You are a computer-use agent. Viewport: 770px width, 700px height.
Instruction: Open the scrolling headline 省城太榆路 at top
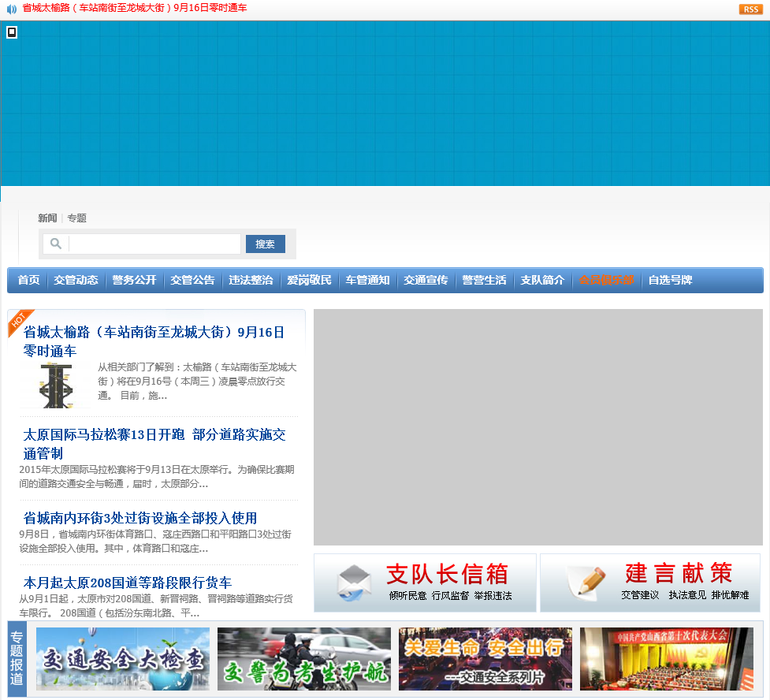(135, 8)
